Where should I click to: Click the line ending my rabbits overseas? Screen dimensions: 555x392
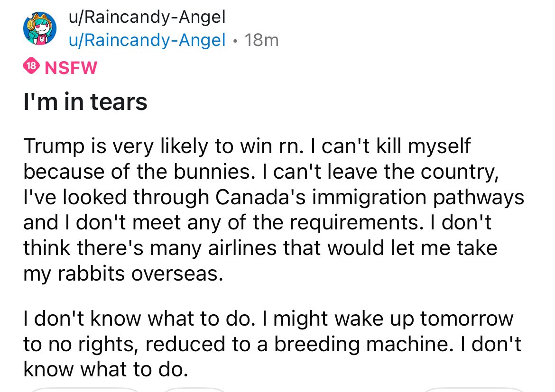tap(123, 274)
